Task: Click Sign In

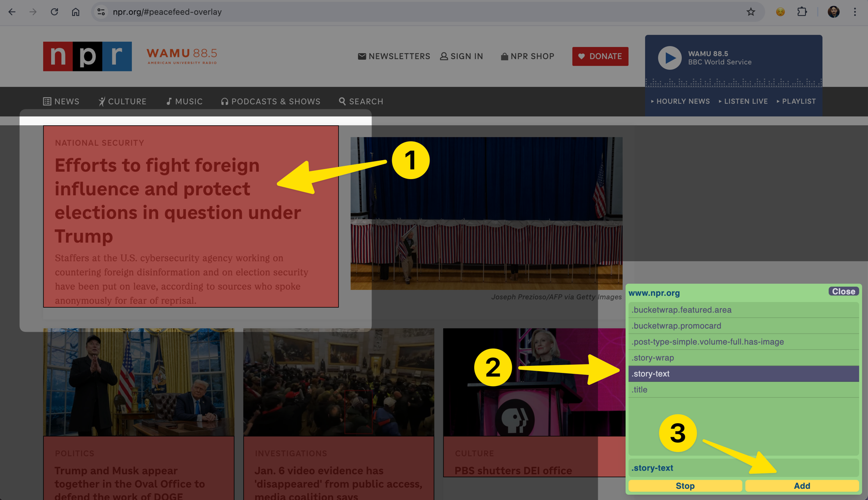Action: coord(462,56)
